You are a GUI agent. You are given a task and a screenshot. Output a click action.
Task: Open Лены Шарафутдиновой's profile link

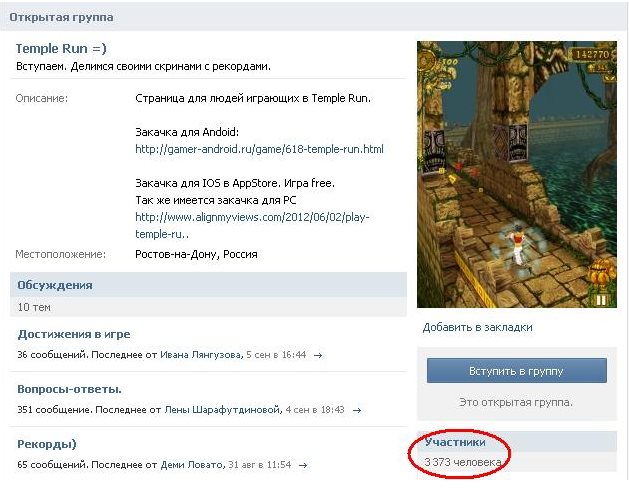[x=223, y=410]
